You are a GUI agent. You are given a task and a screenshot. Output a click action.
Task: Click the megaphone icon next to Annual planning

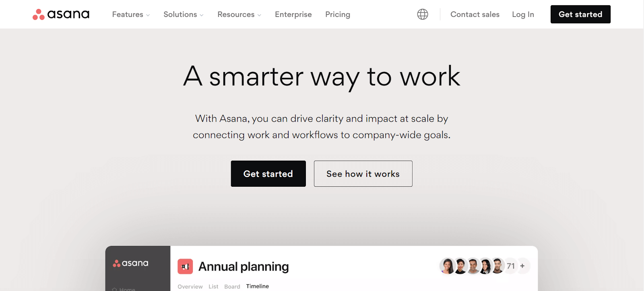(186, 266)
